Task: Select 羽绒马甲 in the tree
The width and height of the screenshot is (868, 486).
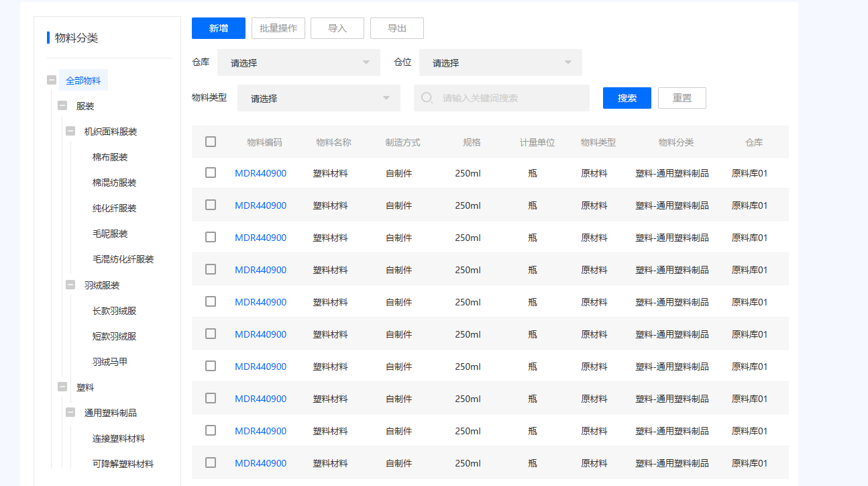Action: coord(110,362)
